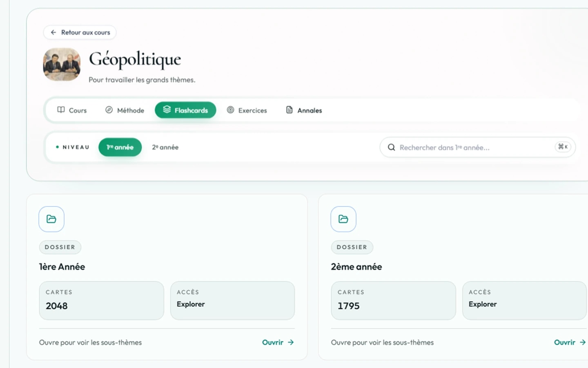Click the 1ère Année folder title
This screenshot has height=368, width=588.
click(x=62, y=267)
